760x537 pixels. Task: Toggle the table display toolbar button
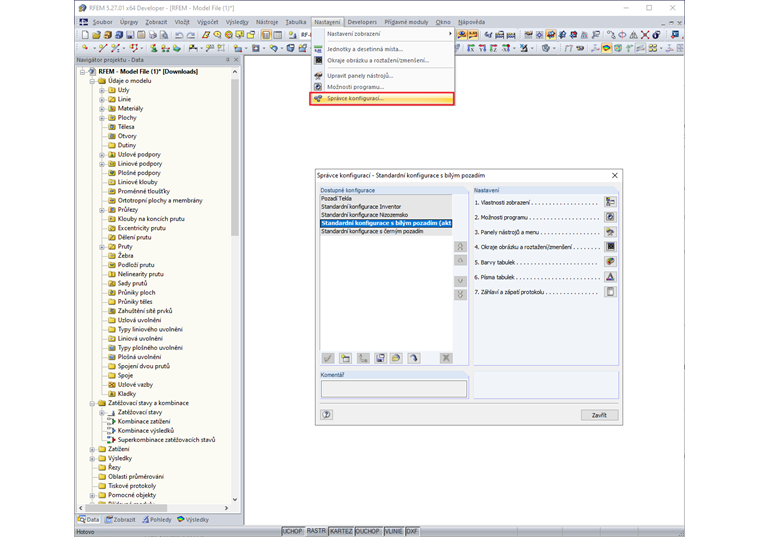(277, 34)
